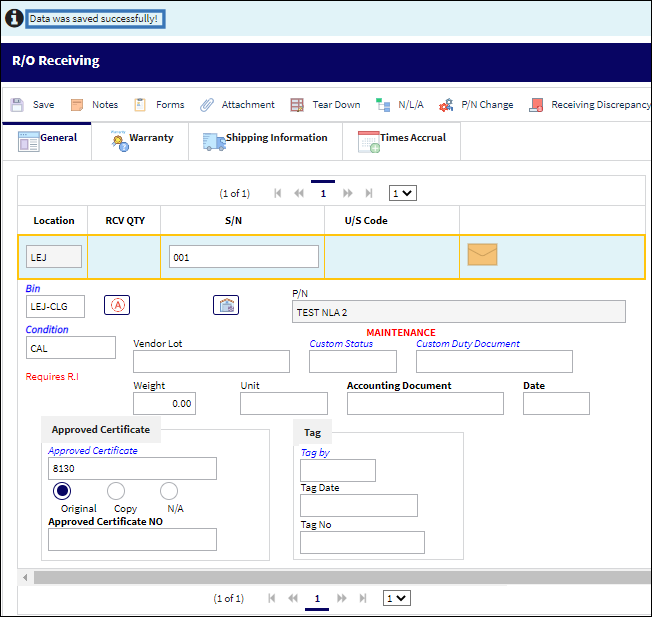Screen dimensions: 652x617
Task: Click page number 1 in the bottom pager
Action: (x=317, y=598)
